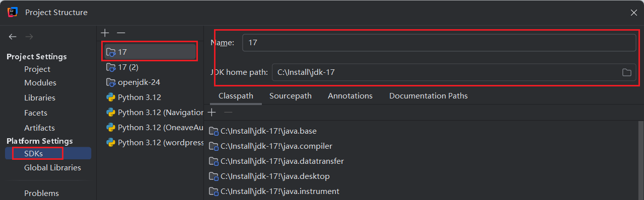644x200 pixels.
Task: Open Modules in Project Settings
Action: tap(40, 82)
